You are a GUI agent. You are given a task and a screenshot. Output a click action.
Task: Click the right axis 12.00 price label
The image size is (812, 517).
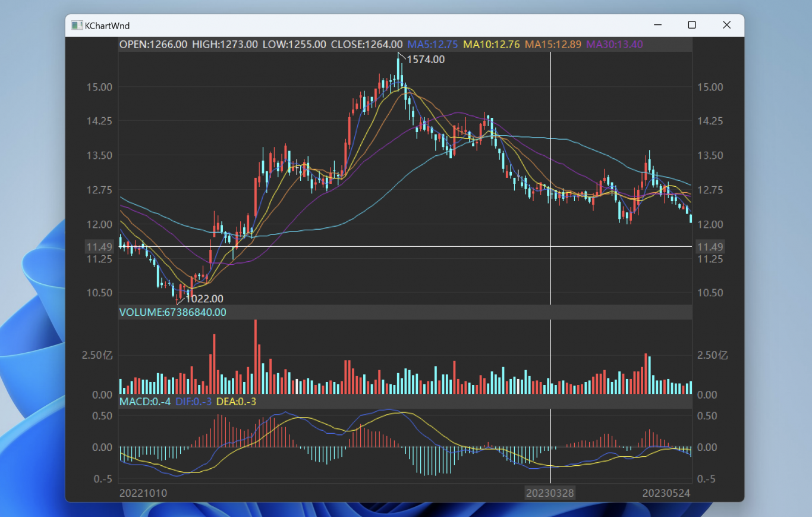click(710, 224)
